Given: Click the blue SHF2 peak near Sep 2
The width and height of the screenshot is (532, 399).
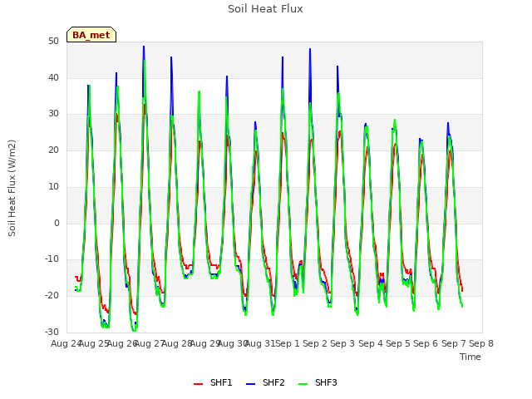Looking at the screenshot, I should pyautogui.click(x=310, y=49).
